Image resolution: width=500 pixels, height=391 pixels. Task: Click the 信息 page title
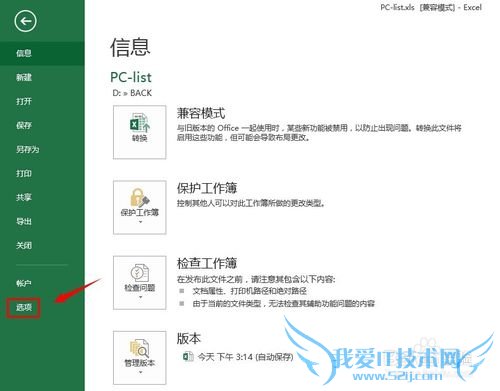pos(130,47)
